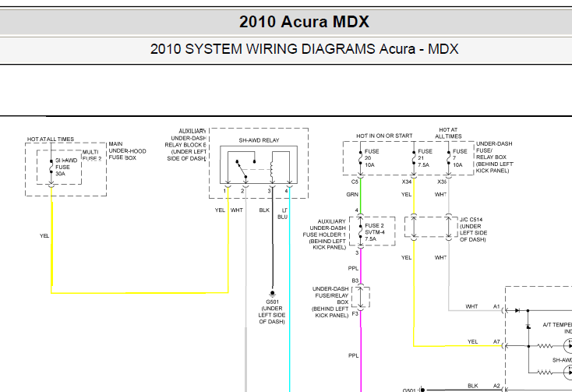Click "G501 (UNDER LEFT SIDE OF DASH)" label

tap(272, 312)
